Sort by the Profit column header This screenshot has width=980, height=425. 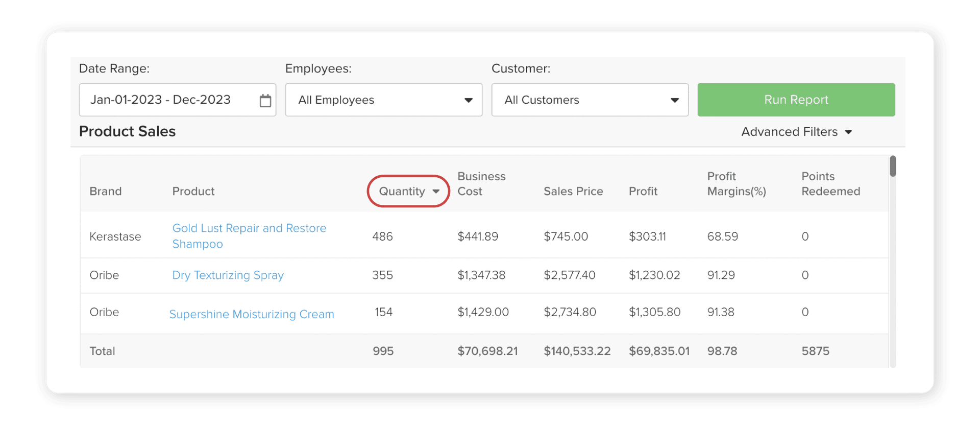click(x=643, y=191)
